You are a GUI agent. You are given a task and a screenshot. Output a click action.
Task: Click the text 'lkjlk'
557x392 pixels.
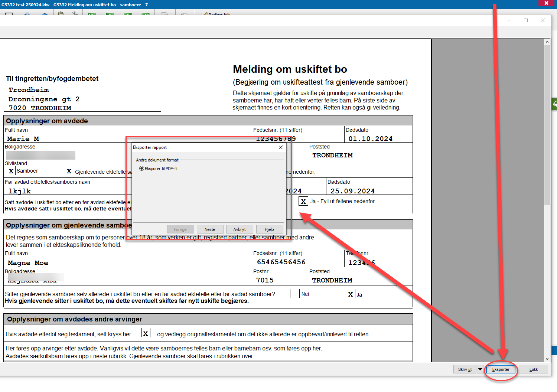click(20, 191)
